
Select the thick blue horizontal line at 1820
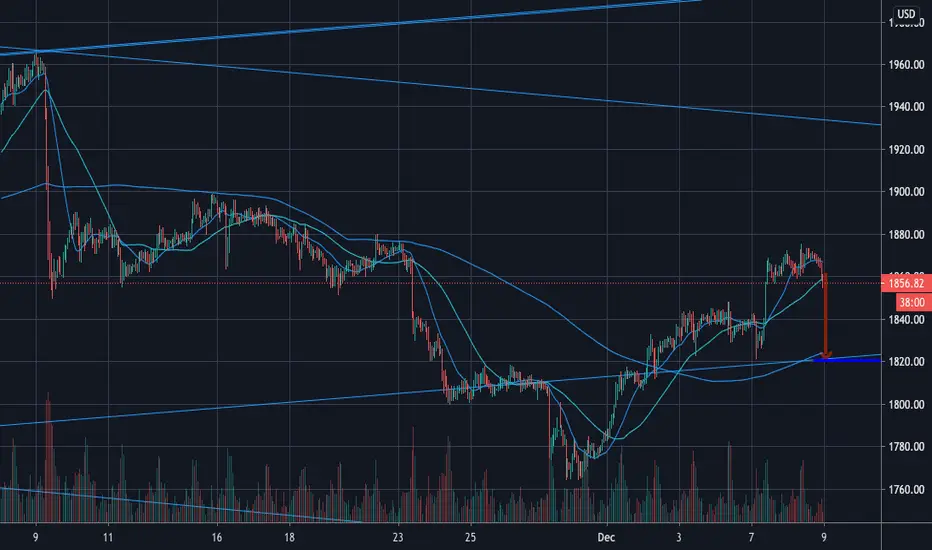(846, 360)
